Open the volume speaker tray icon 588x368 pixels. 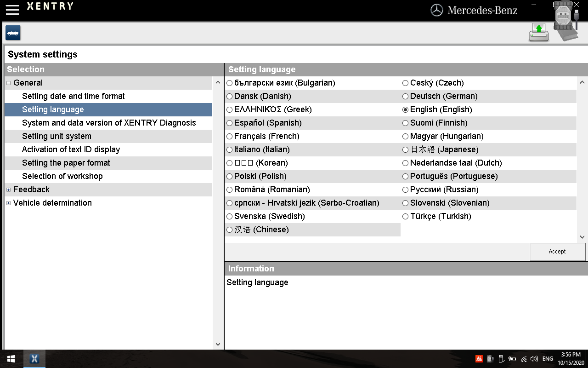tap(534, 359)
